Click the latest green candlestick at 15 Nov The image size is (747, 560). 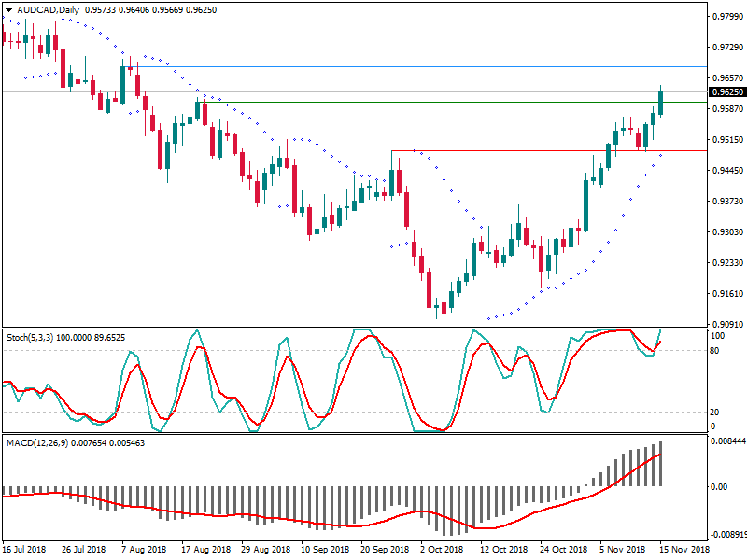[661, 103]
